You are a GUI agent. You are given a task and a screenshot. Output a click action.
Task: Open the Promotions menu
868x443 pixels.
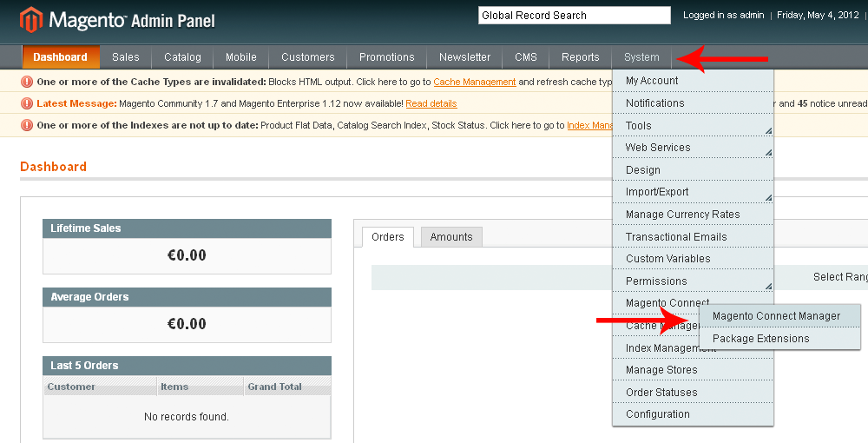[387, 57]
